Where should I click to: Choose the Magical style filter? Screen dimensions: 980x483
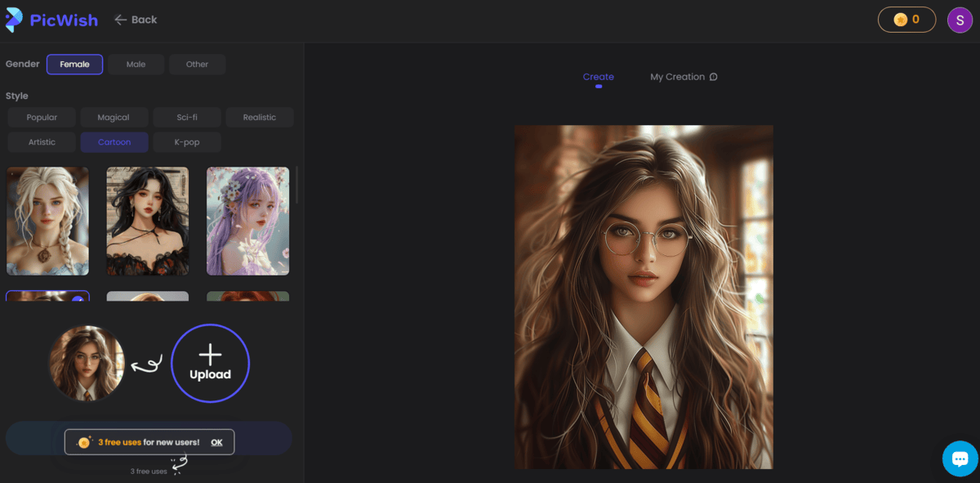tap(114, 117)
